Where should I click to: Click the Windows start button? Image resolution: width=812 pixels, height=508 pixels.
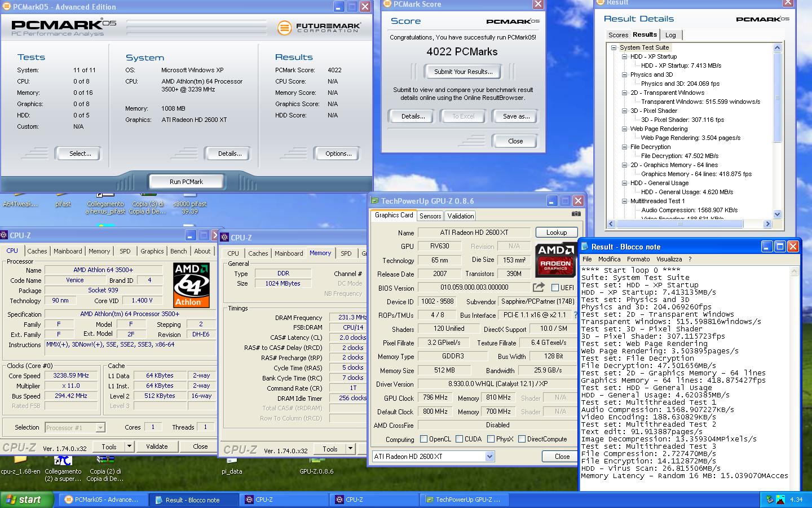pos(27,500)
